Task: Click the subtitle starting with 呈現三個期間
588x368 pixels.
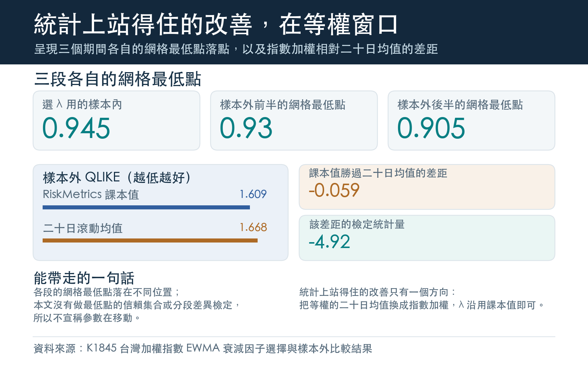Action: click(x=236, y=49)
